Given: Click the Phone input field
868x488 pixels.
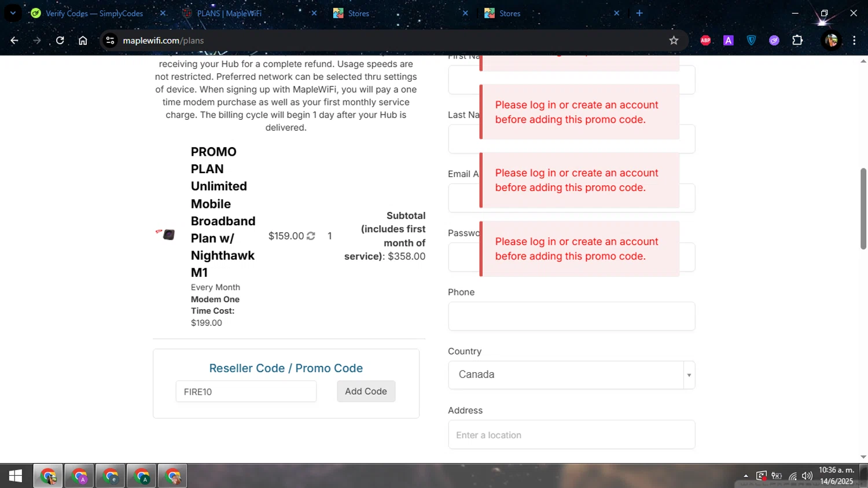Looking at the screenshot, I should click(571, 316).
